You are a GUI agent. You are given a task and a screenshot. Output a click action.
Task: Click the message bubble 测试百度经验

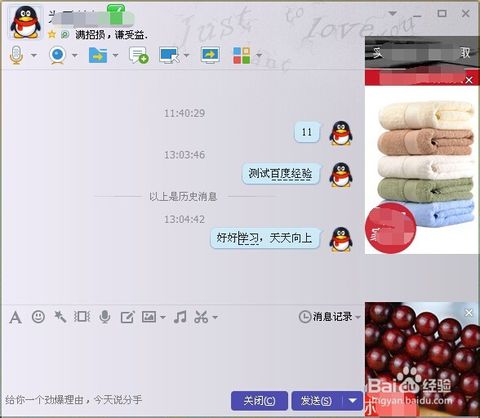281,174
